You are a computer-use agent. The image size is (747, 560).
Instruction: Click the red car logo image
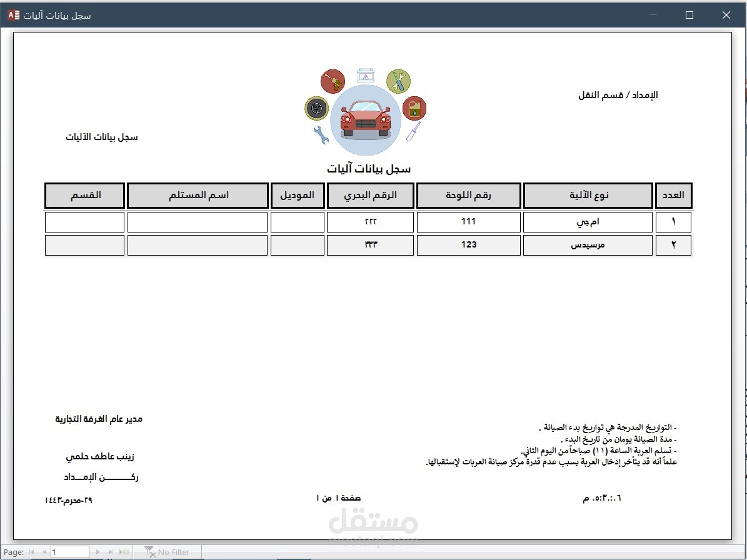[x=366, y=112]
